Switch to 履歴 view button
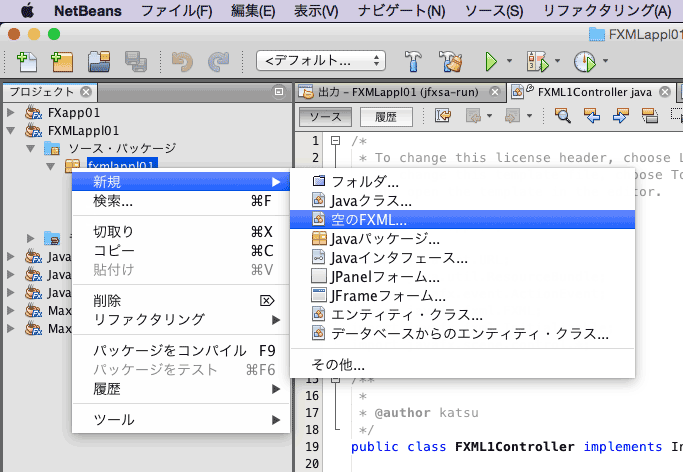This screenshot has height=472, width=683. point(386,117)
